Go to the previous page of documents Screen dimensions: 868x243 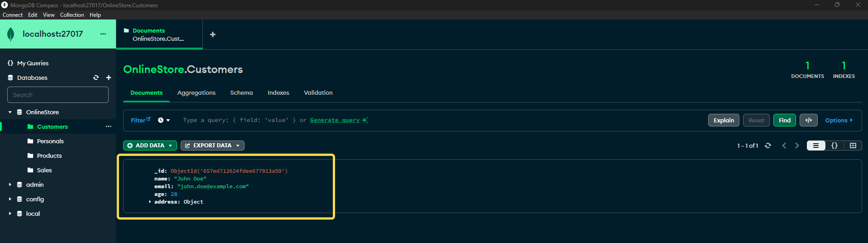pos(784,146)
